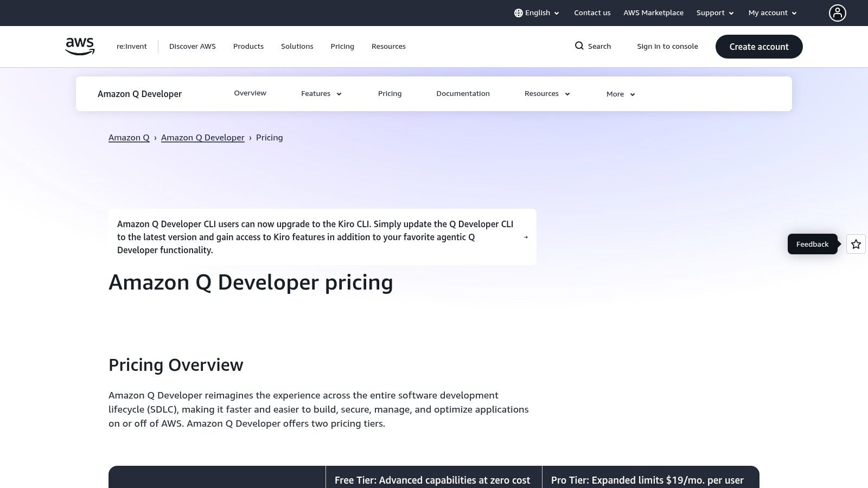The height and width of the screenshot is (488, 868).
Task: Open the Feedback panel
Action: [x=812, y=244]
